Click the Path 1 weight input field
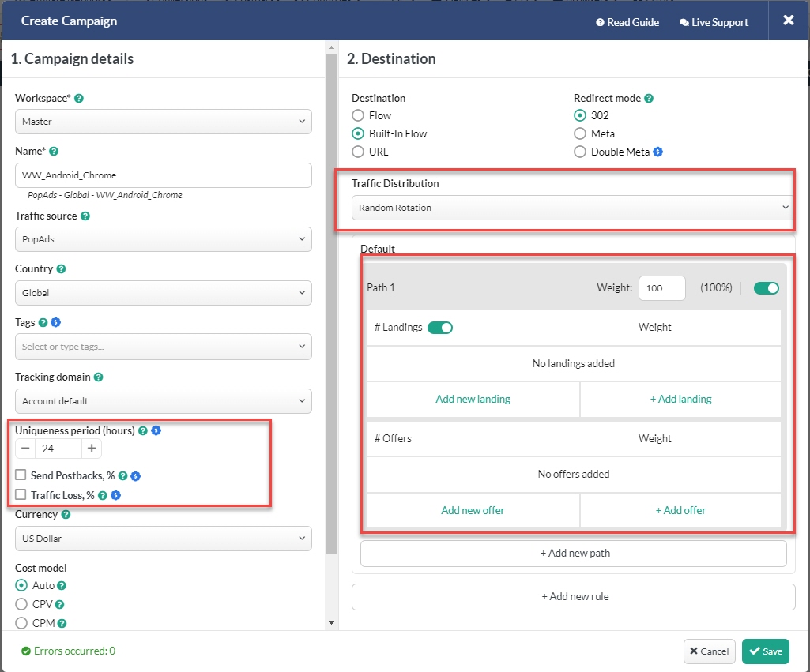Image resolution: width=810 pixels, height=672 pixels. coord(661,288)
